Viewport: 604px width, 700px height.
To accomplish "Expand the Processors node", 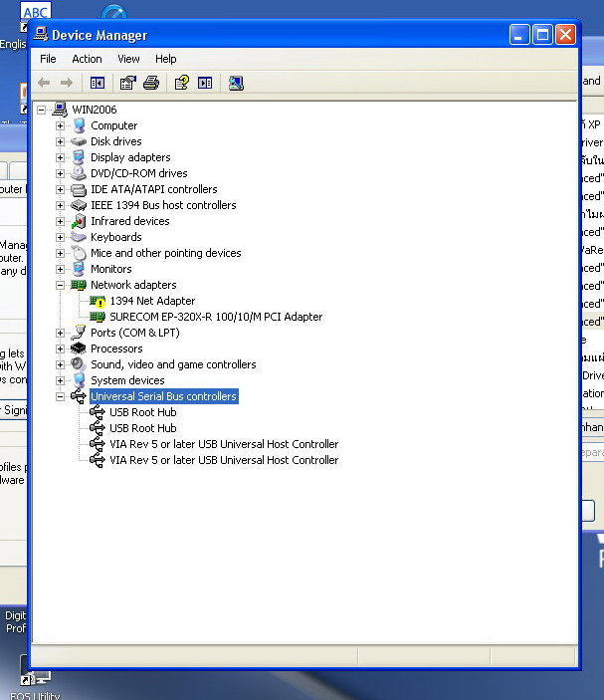I will [x=61, y=350].
